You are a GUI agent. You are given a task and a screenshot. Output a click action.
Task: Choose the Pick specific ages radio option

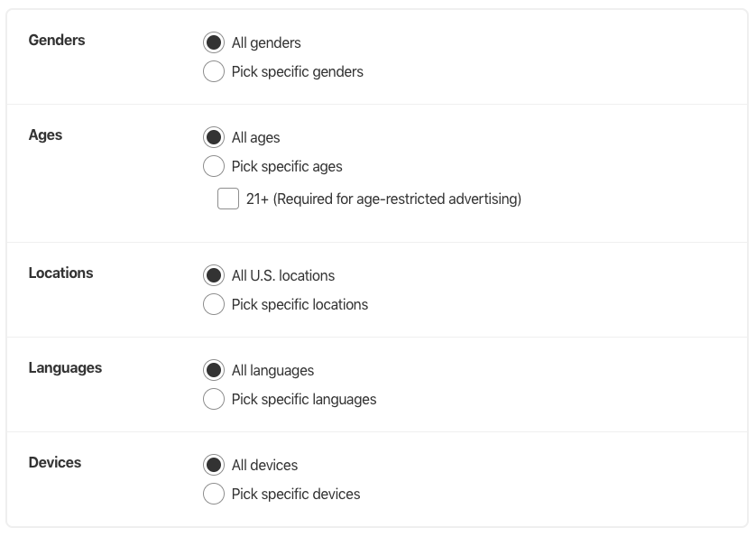tap(214, 166)
